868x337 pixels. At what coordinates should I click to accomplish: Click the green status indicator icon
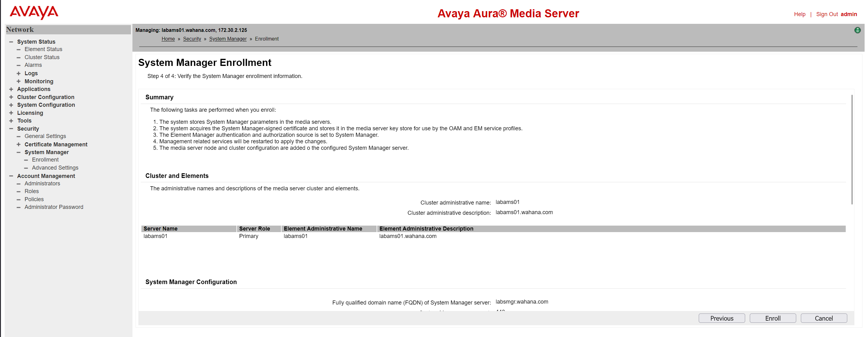click(x=857, y=30)
